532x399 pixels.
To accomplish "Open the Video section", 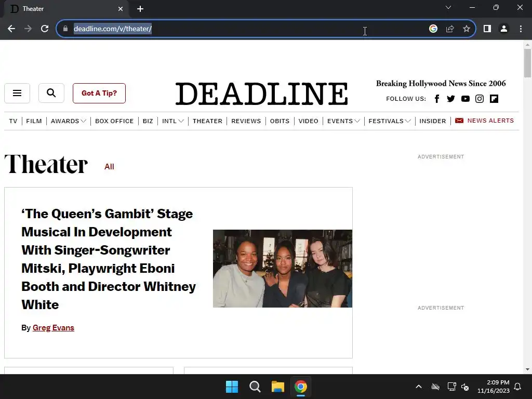I will point(309,121).
